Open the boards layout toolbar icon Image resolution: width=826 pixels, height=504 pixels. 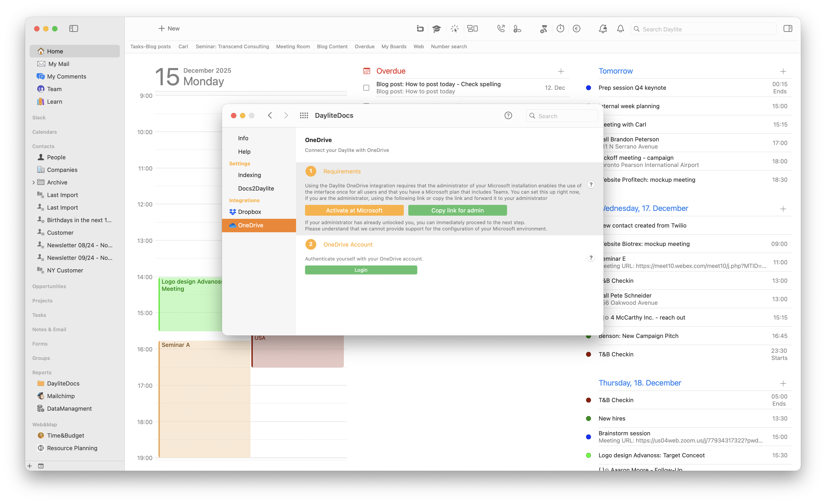472,29
